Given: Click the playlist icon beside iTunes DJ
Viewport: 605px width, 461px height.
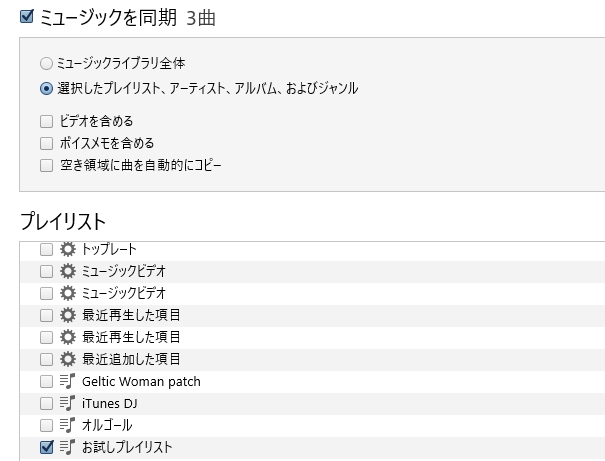Looking at the screenshot, I should pos(68,403).
